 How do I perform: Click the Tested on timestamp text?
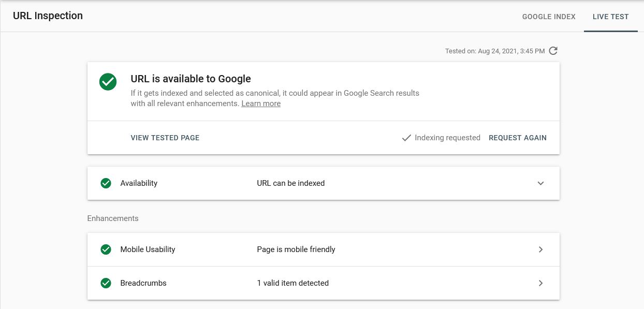point(494,51)
